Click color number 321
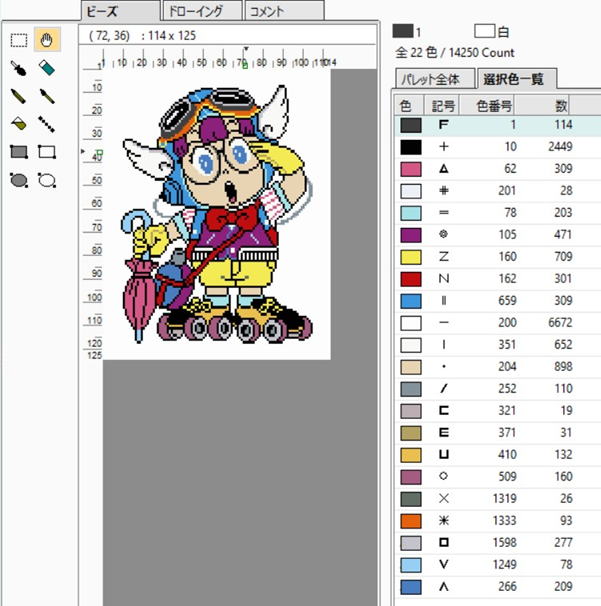This screenshot has width=601, height=606. tap(507, 411)
